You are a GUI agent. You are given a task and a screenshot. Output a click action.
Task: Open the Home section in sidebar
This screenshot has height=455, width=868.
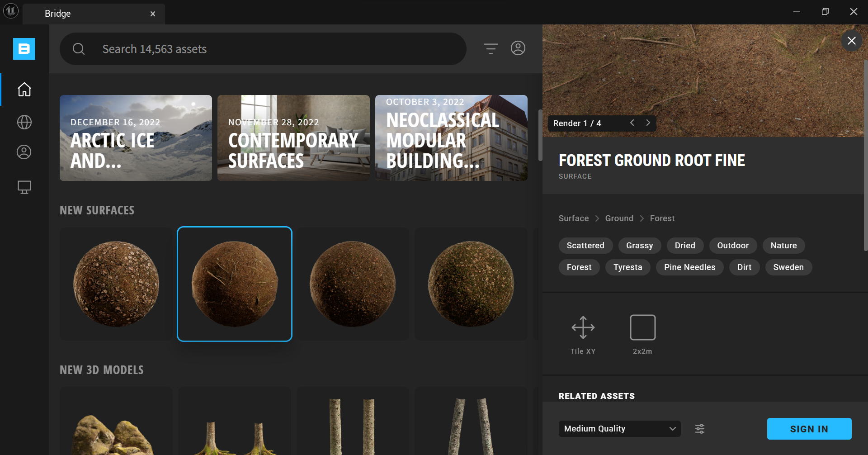[x=24, y=90]
